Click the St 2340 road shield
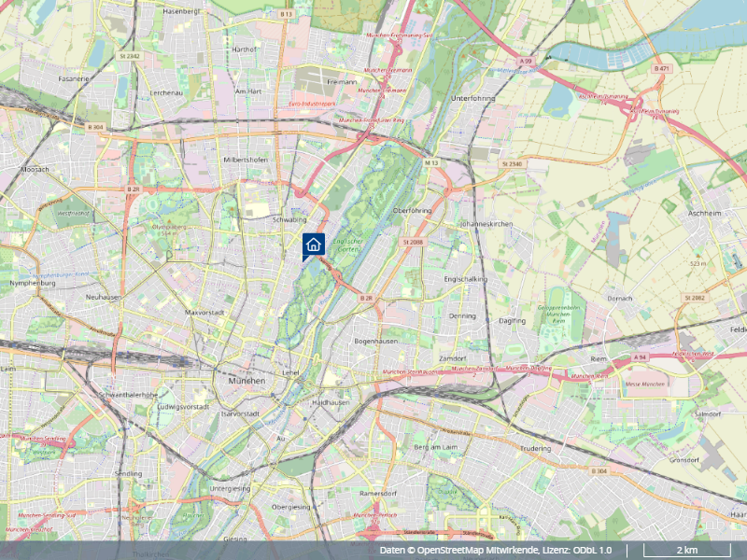 512,164
